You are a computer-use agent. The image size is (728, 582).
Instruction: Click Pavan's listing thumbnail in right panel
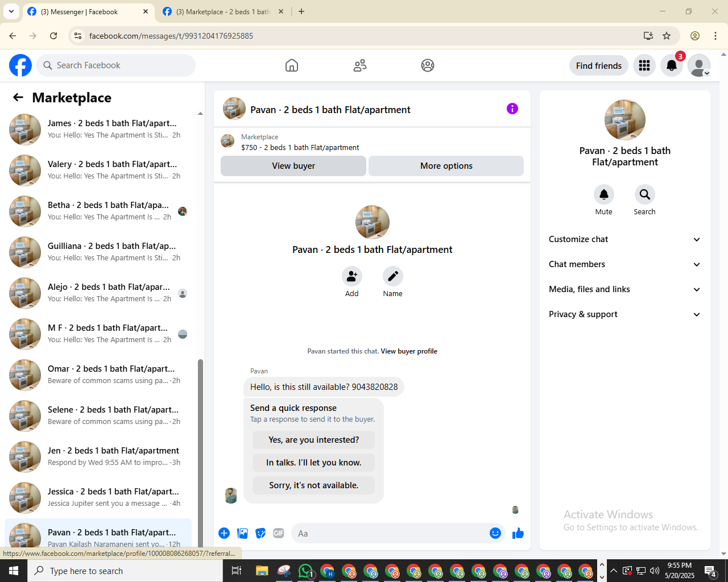pyautogui.click(x=625, y=120)
